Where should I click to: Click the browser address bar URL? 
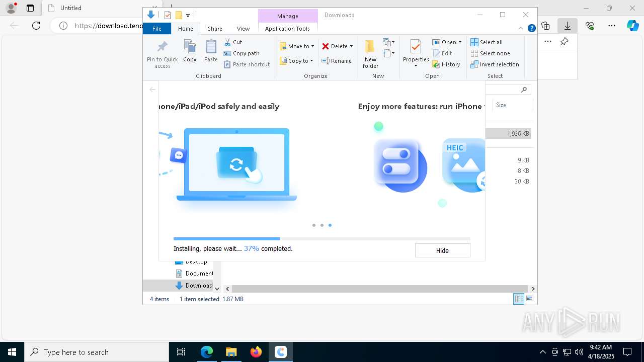(x=109, y=26)
